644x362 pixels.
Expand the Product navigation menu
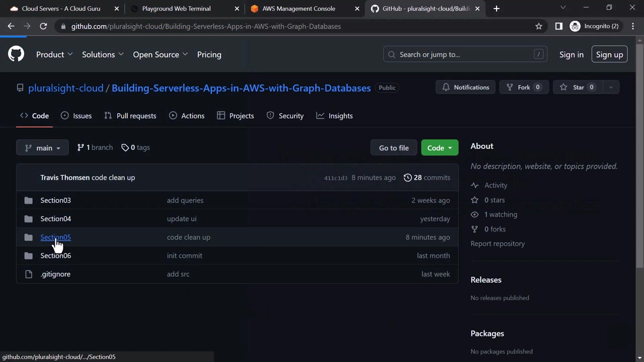click(x=54, y=54)
